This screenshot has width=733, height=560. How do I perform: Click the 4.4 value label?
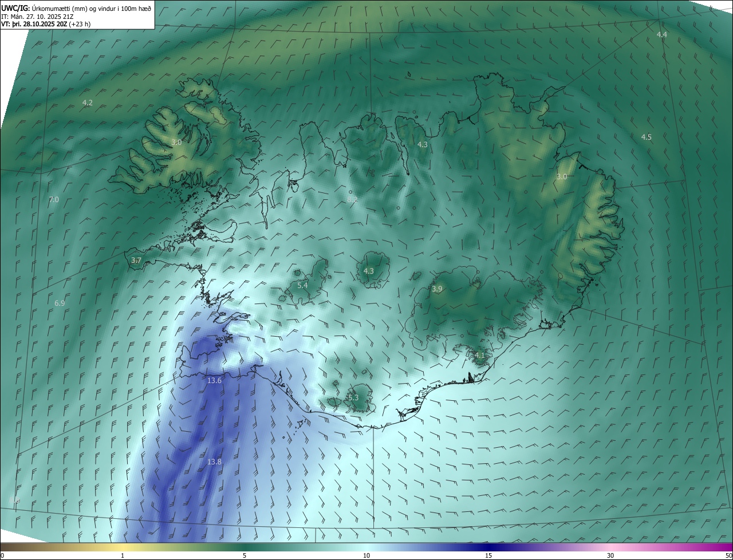point(661,35)
